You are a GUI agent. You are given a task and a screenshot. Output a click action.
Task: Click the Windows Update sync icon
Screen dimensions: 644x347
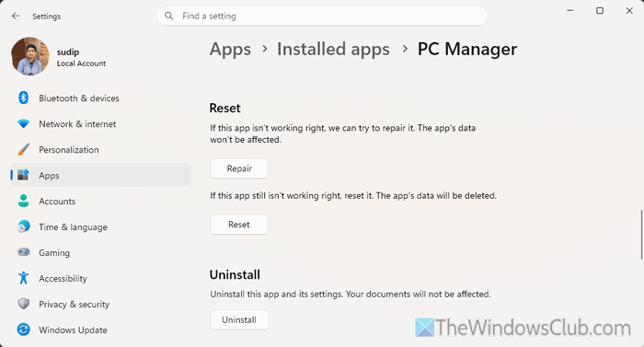tap(23, 330)
